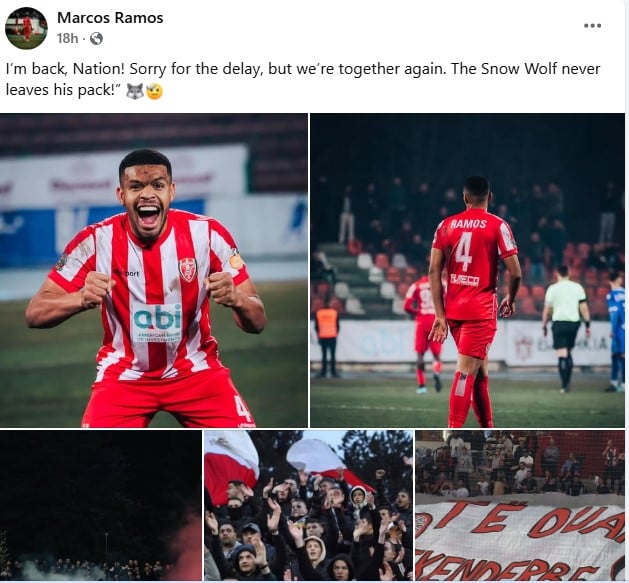Click the abi sponsor logo on jersey
The height and width of the screenshot is (583, 629).
tap(158, 322)
